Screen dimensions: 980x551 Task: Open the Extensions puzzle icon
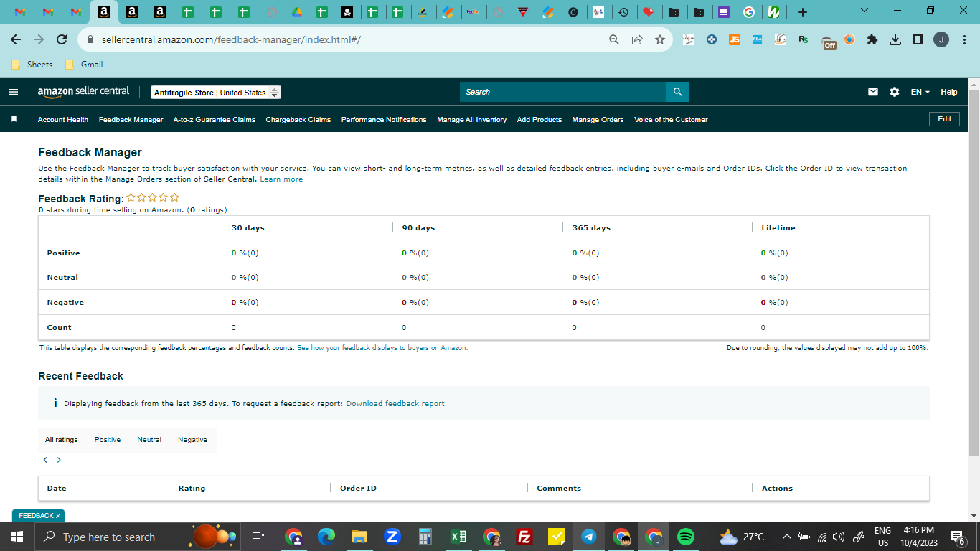pyautogui.click(x=872, y=39)
